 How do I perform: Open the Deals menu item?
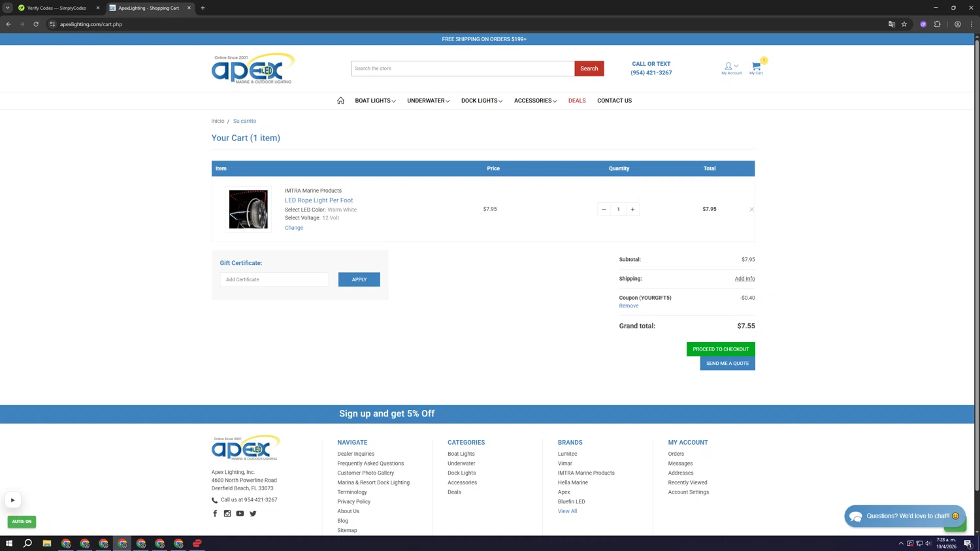(577, 101)
